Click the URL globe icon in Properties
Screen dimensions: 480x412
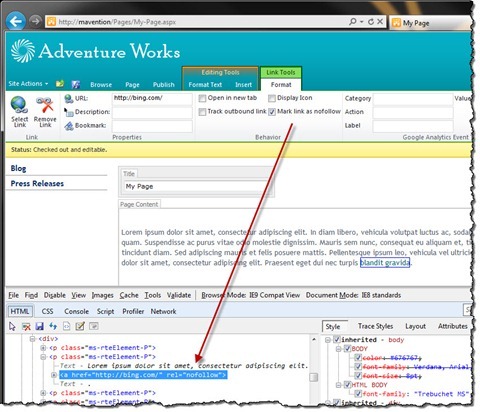click(x=69, y=98)
